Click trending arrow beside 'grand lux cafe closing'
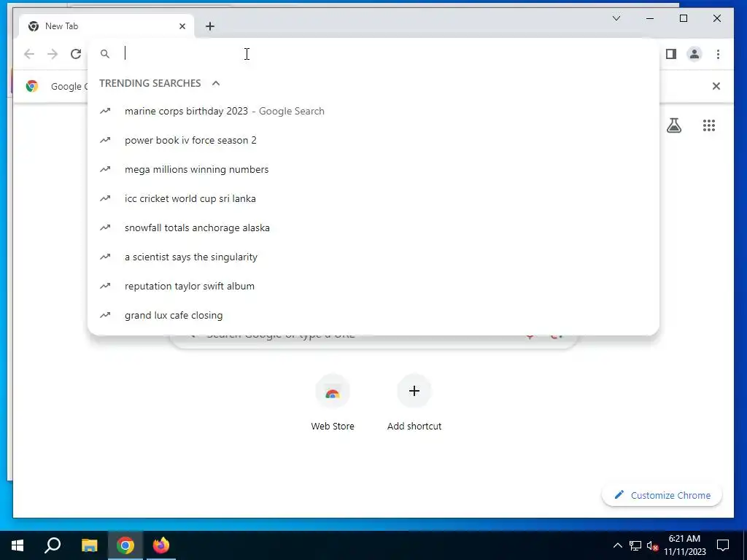This screenshot has width=747, height=560. pos(105,315)
